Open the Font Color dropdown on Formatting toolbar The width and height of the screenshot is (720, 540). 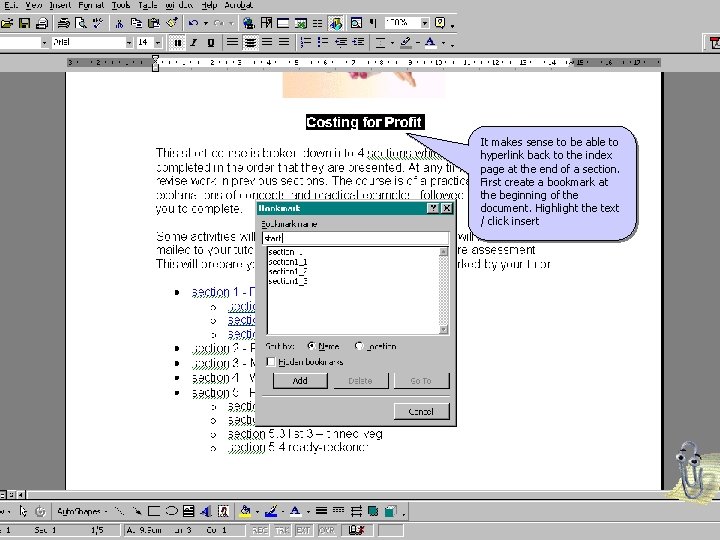tap(444, 43)
